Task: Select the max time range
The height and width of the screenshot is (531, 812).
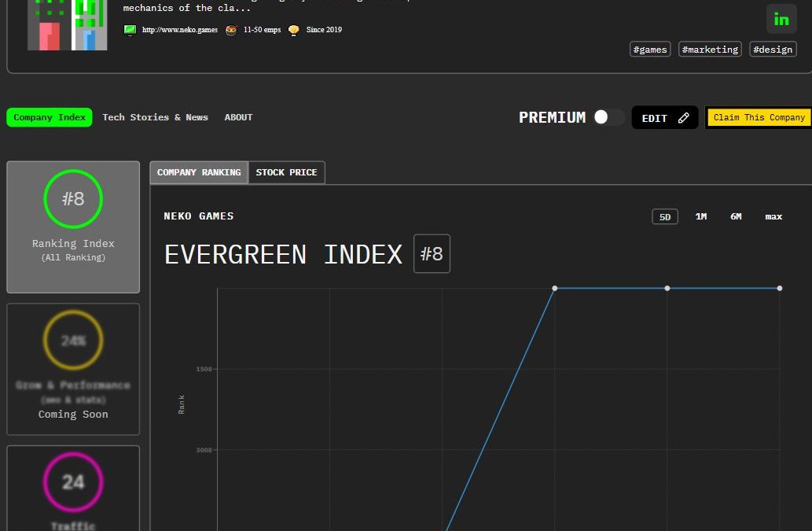Action: click(773, 216)
